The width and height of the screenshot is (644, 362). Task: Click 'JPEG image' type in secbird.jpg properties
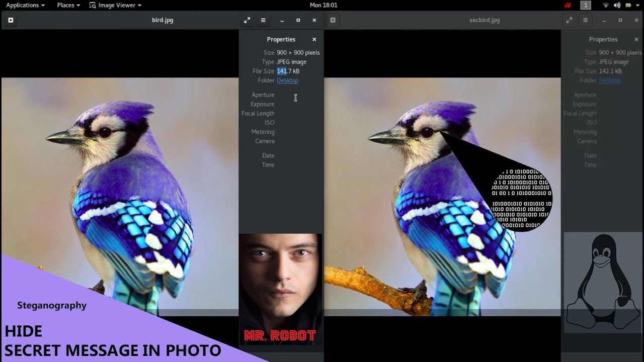[613, 62]
